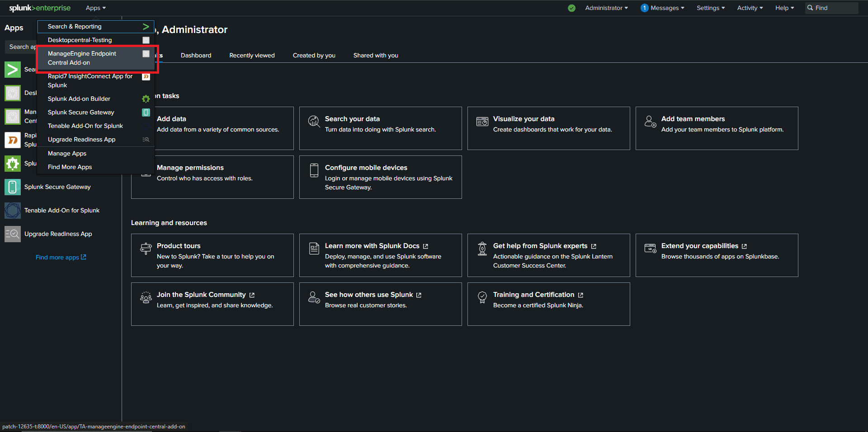
Task: Collapse the Apps dropdown menu
Action: tap(95, 8)
